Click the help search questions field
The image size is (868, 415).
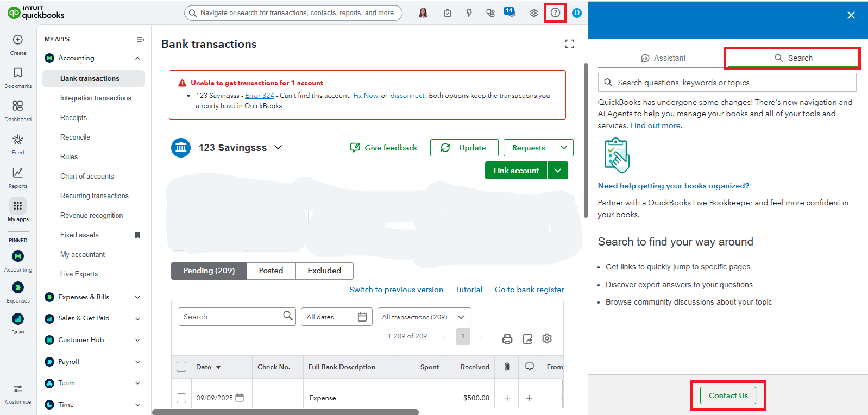727,83
